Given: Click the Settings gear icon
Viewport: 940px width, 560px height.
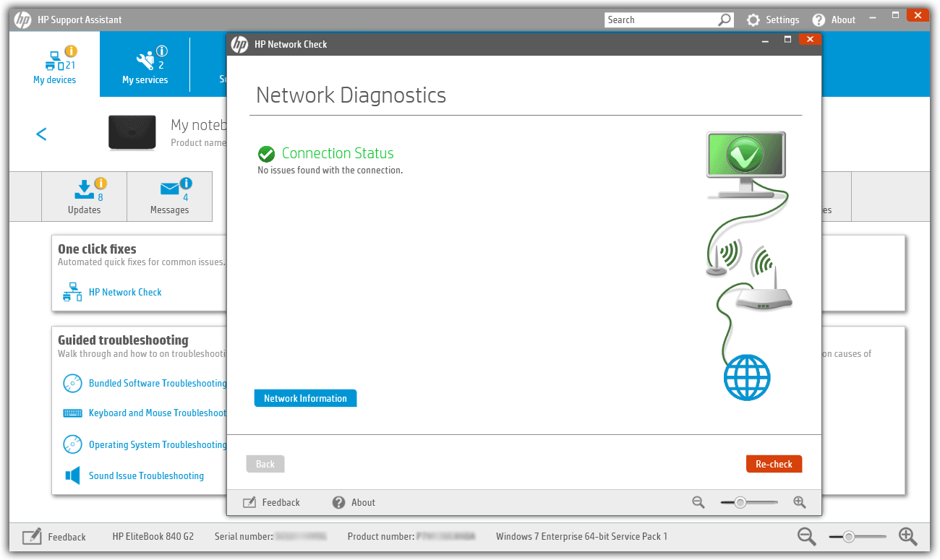Looking at the screenshot, I should click(x=753, y=20).
